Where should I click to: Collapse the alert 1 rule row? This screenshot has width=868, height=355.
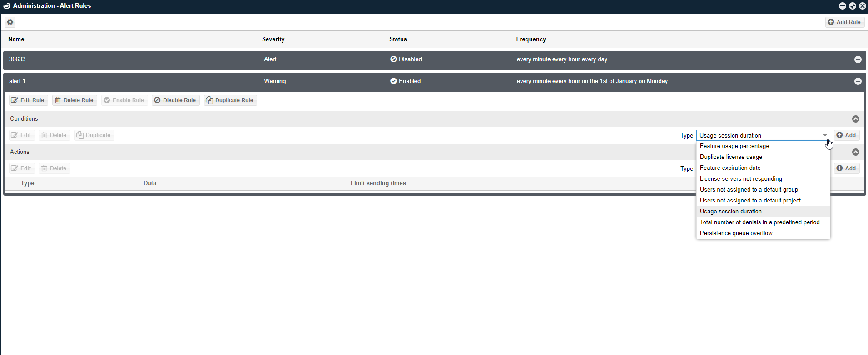point(858,81)
